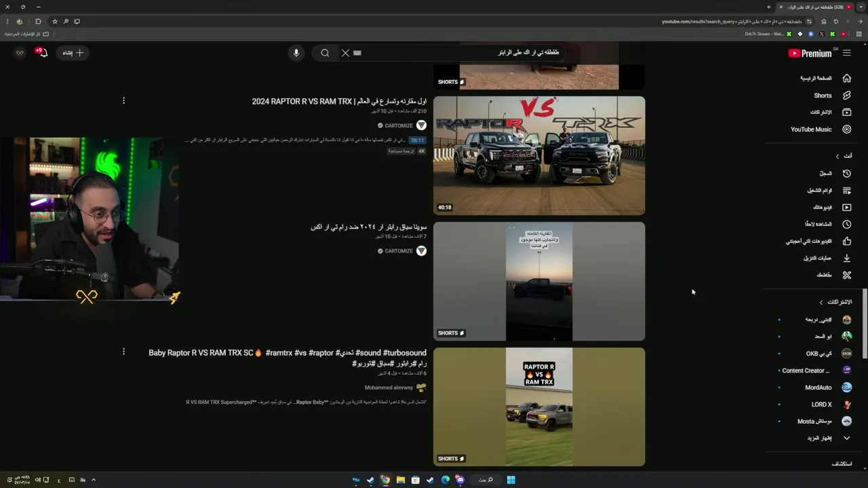Bookmark this page with star icon
Image resolution: width=868 pixels, height=488 pixels.
(x=55, y=21)
